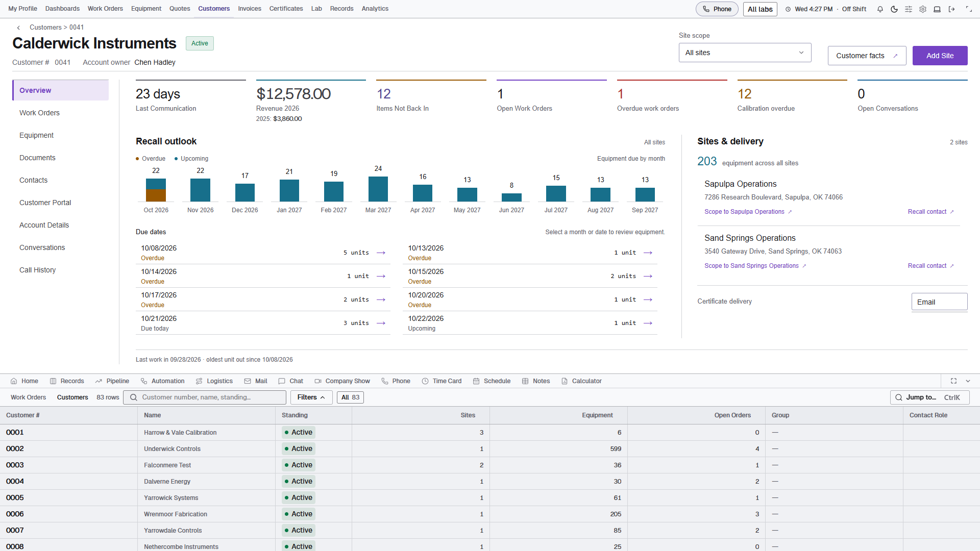Screen dimensions: 980x551
Task: Select Work Orders in the sidebar
Action: point(60,113)
